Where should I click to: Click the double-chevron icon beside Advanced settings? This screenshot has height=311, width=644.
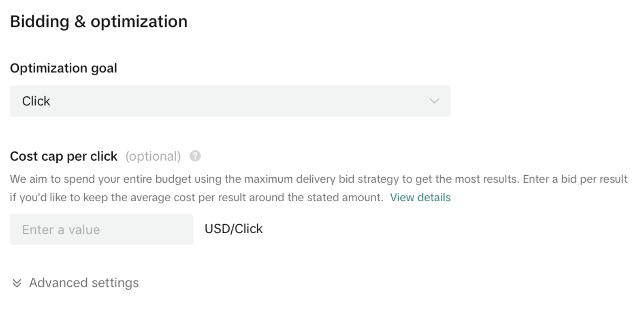point(17,283)
